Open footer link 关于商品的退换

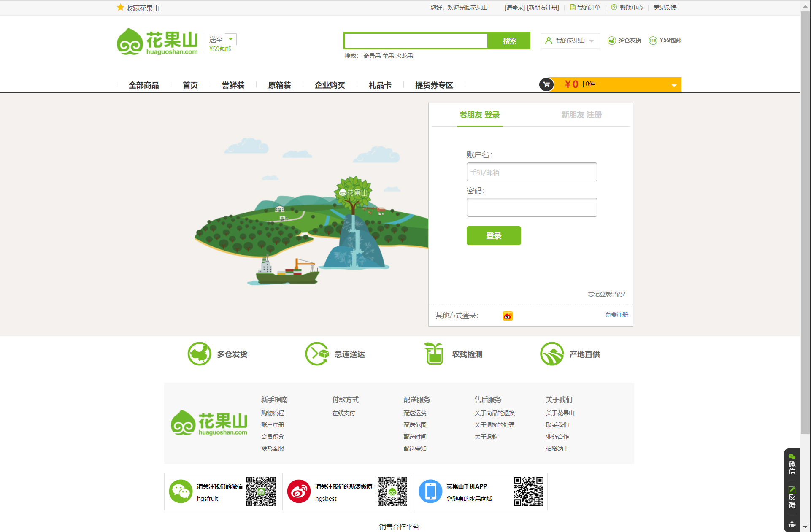click(495, 413)
